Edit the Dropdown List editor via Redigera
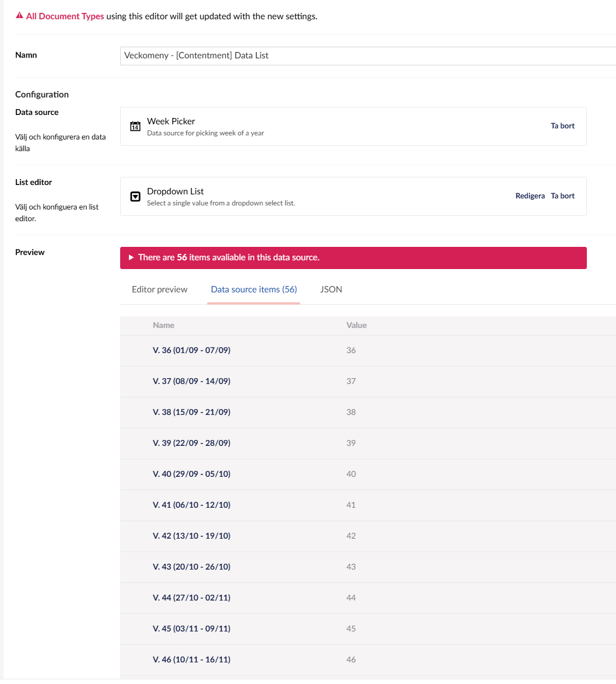 pos(530,196)
